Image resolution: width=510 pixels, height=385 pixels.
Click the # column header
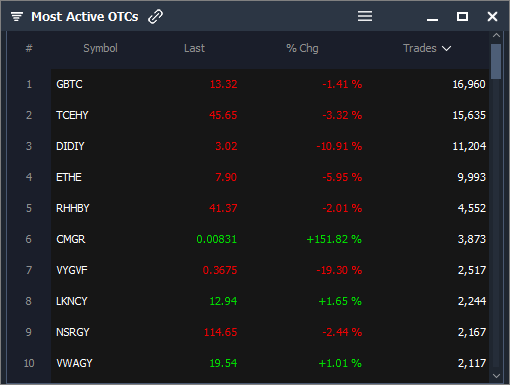point(29,48)
